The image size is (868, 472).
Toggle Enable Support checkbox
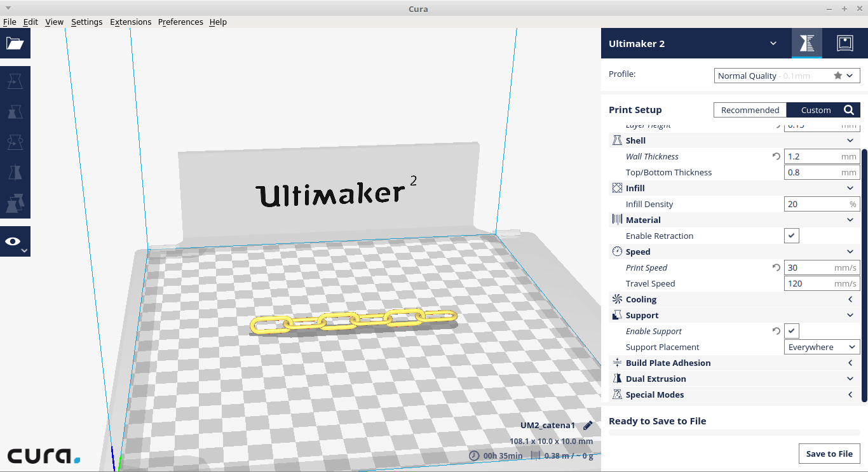coord(791,331)
